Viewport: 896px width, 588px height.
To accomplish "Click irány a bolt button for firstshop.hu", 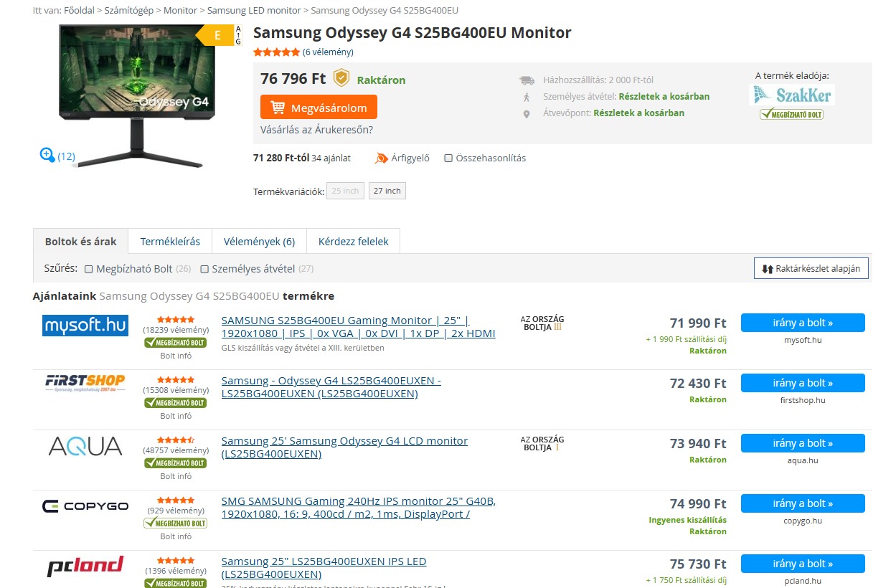I will pos(803,383).
